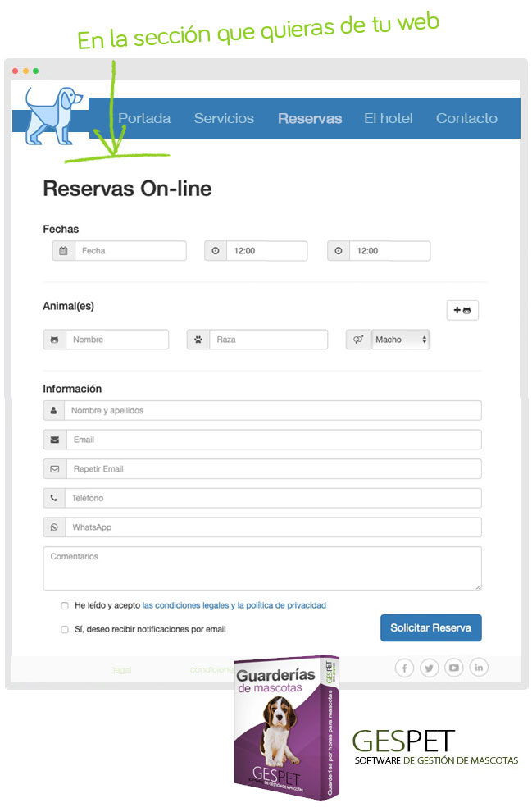Open the Contacto menu item

point(466,118)
